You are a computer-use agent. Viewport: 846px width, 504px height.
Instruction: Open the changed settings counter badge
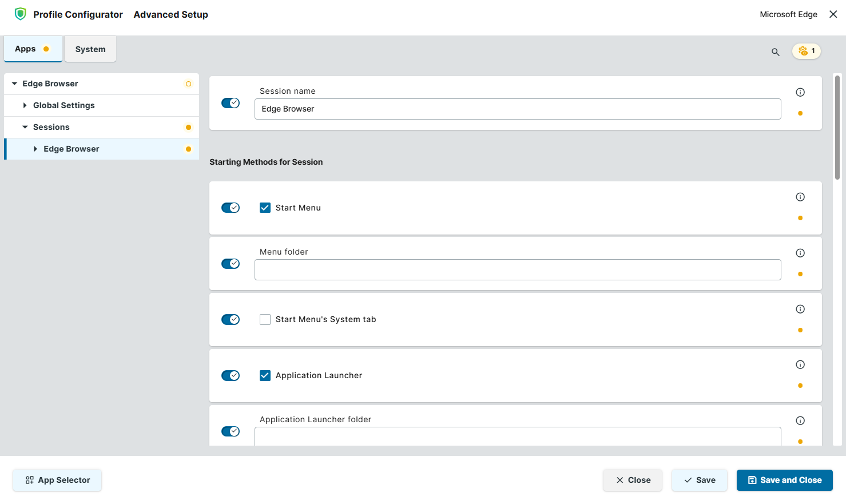tap(806, 51)
